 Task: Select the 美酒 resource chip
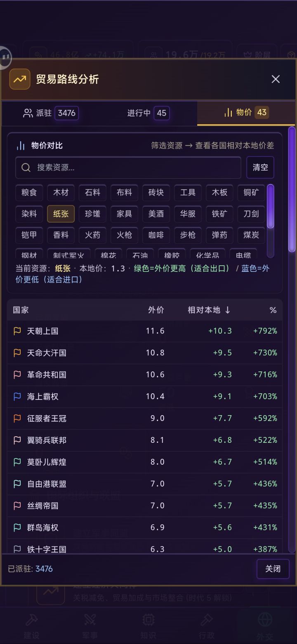[x=156, y=214]
